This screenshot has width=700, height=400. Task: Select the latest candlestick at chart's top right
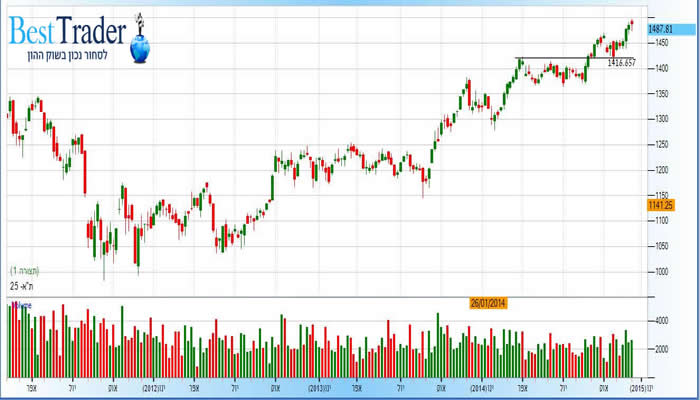tap(631, 24)
